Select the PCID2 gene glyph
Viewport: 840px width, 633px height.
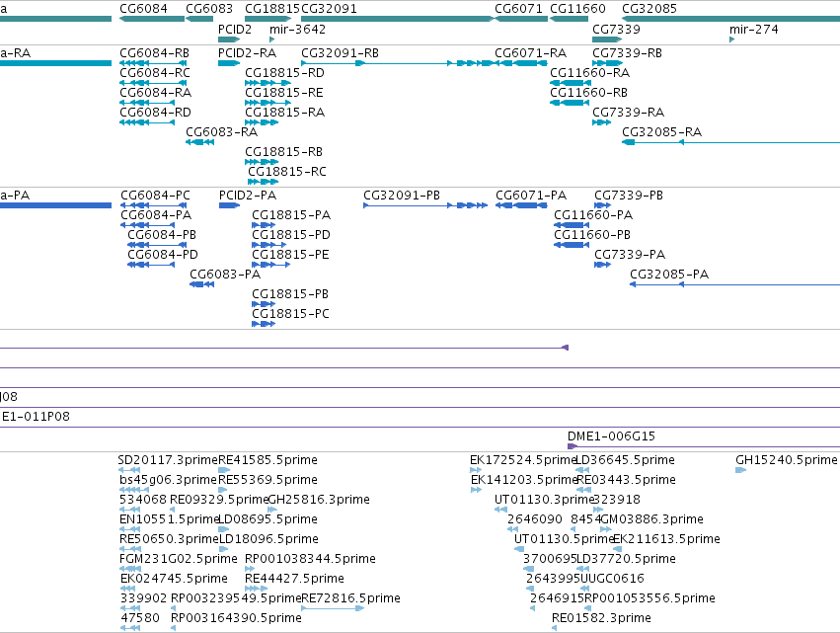[229, 40]
